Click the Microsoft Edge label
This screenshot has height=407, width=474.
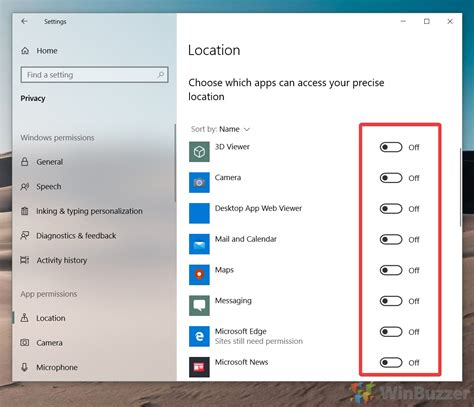pos(241,331)
